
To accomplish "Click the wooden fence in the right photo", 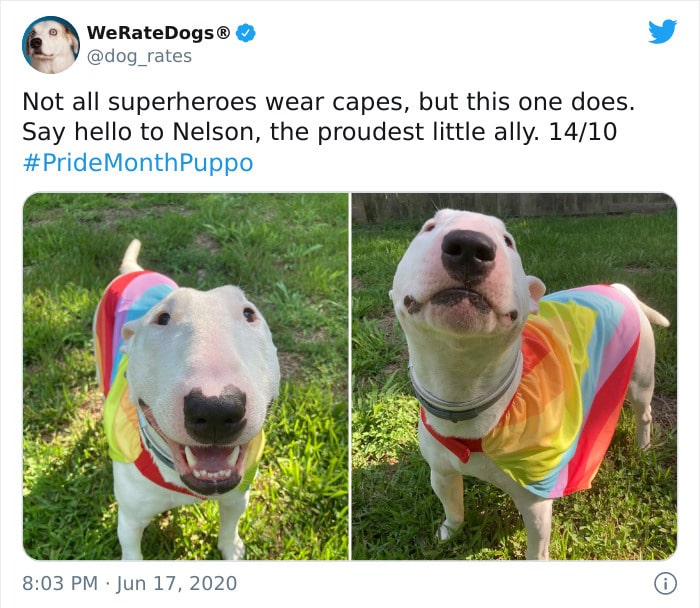I will (513, 205).
